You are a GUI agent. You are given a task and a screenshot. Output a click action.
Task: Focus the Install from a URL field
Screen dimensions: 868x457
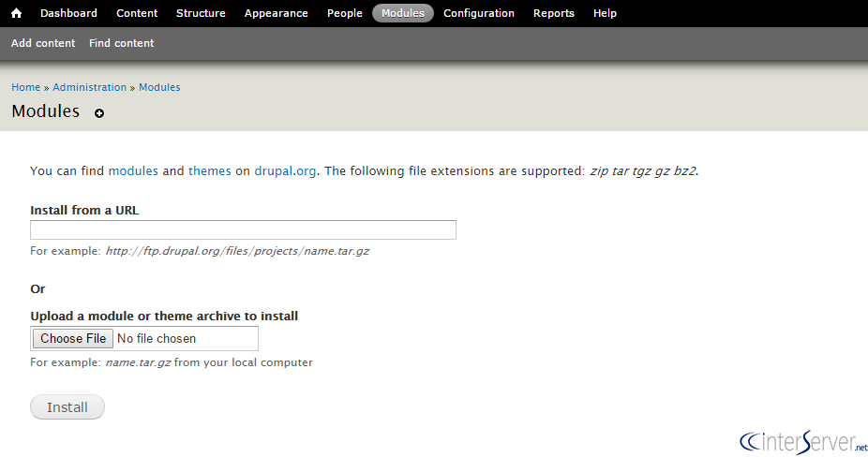pos(243,230)
